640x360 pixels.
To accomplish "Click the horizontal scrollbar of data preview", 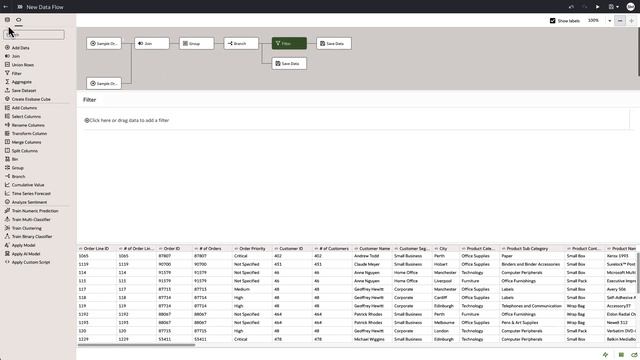I will click(136, 345).
